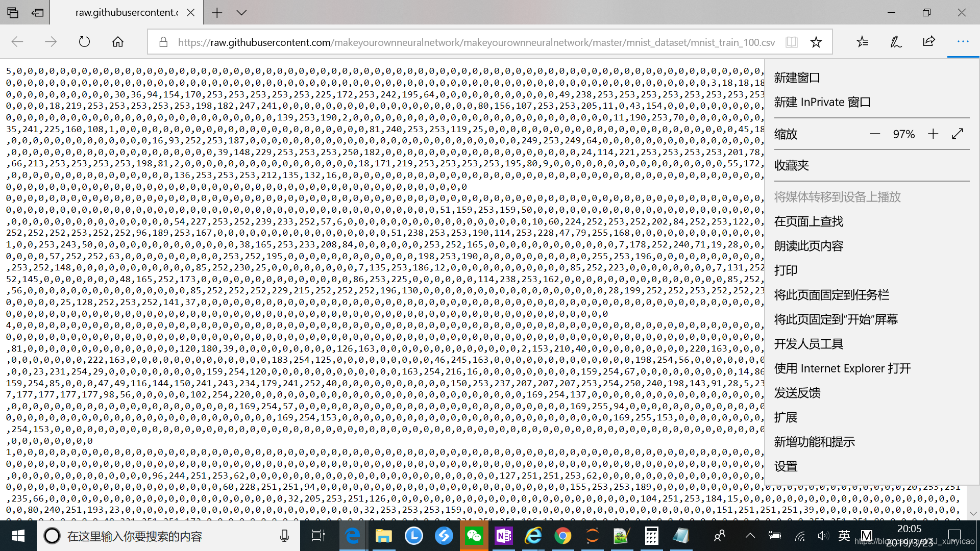Open the blue clock app icon

(414, 536)
